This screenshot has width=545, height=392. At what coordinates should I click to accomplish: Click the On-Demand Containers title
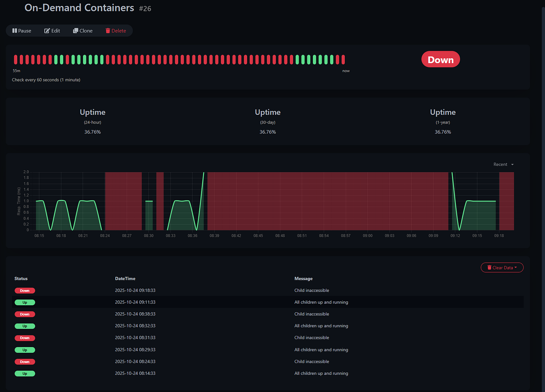(x=79, y=8)
